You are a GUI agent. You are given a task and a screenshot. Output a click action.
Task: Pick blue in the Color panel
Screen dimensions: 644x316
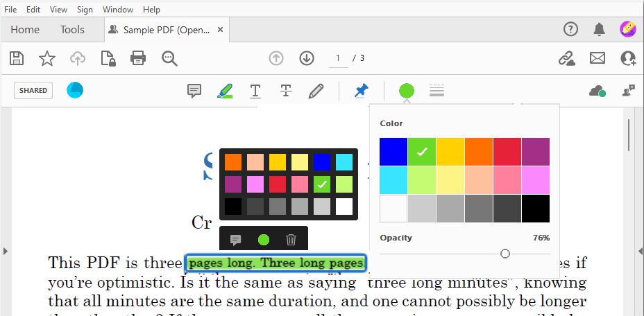pos(393,152)
